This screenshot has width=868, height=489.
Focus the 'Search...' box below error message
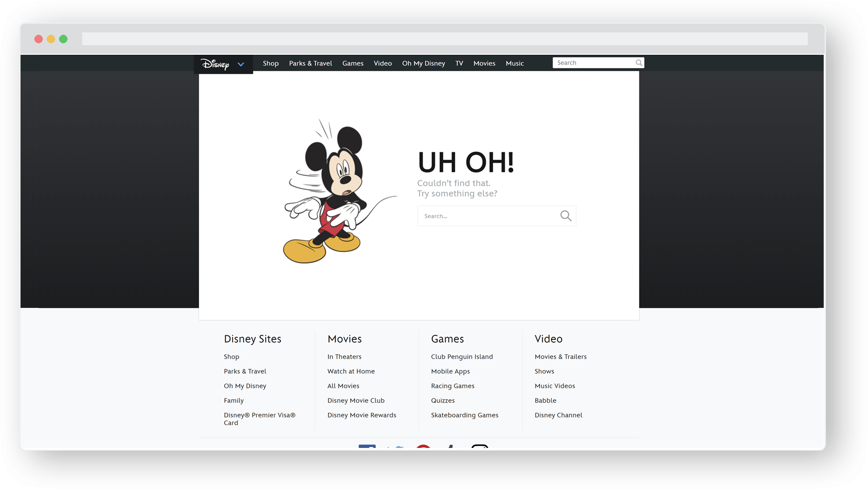point(488,216)
